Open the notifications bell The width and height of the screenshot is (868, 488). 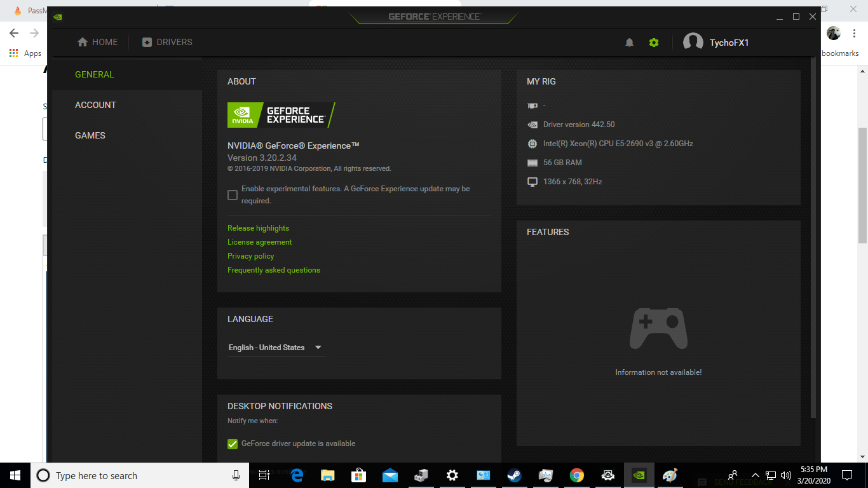pos(630,43)
